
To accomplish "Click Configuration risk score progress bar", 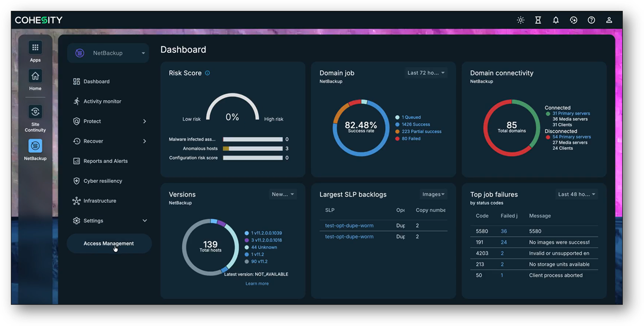I will coord(253,158).
